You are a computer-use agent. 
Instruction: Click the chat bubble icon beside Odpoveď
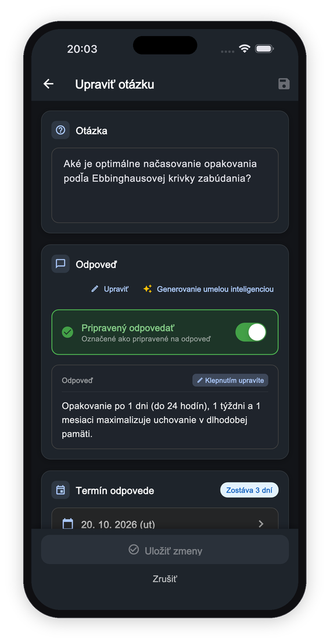point(60,264)
